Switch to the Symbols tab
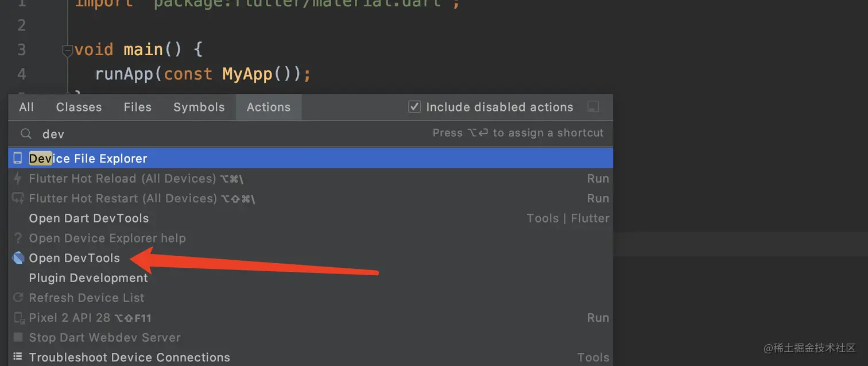 coord(199,107)
